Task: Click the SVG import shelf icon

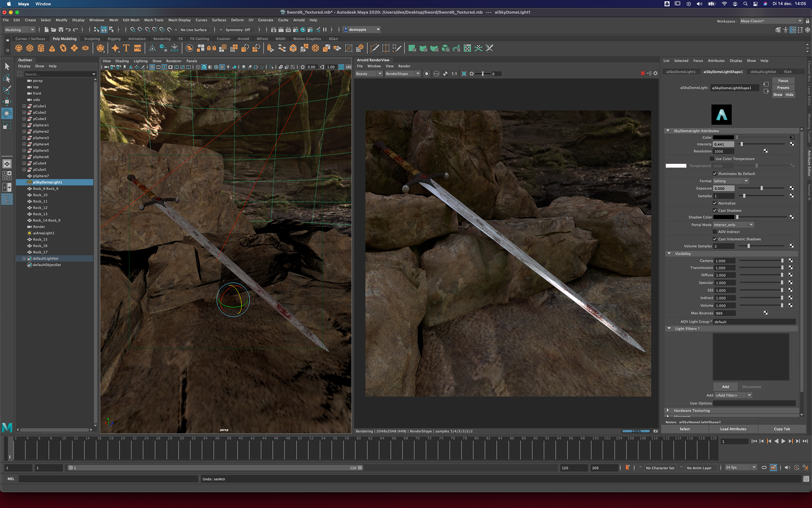Action: coord(137,48)
